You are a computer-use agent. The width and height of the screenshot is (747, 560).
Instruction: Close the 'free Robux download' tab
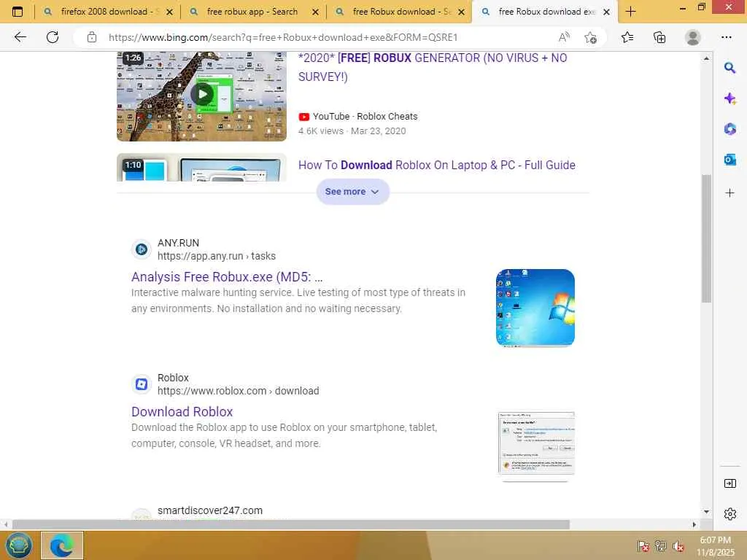click(x=461, y=12)
